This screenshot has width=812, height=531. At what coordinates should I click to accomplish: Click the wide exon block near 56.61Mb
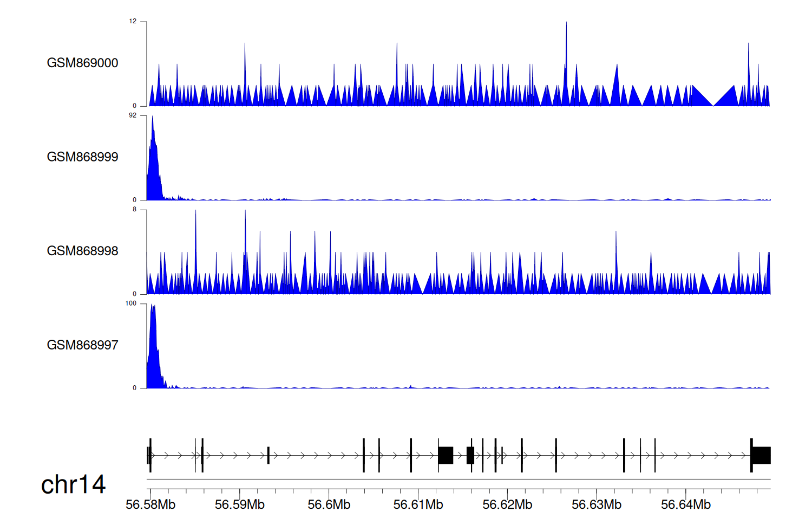(x=446, y=455)
